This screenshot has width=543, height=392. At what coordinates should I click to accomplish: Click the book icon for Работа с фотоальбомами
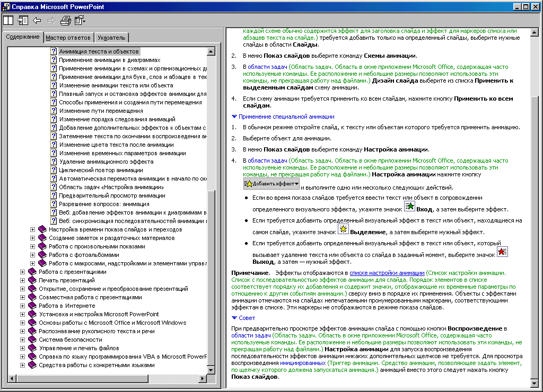click(42, 255)
